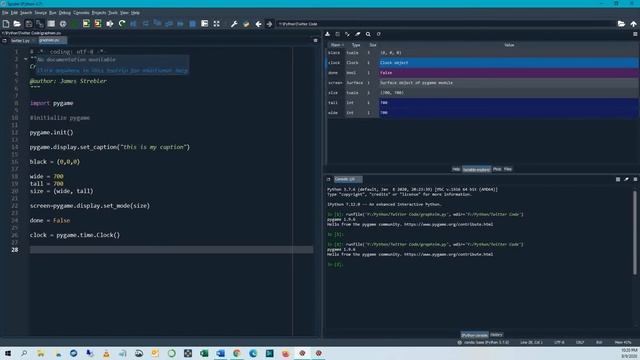Image resolution: width=640 pixels, height=360 pixels.
Task: Save the current file from the toolbar
Action: pyautogui.click(x=29, y=24)
